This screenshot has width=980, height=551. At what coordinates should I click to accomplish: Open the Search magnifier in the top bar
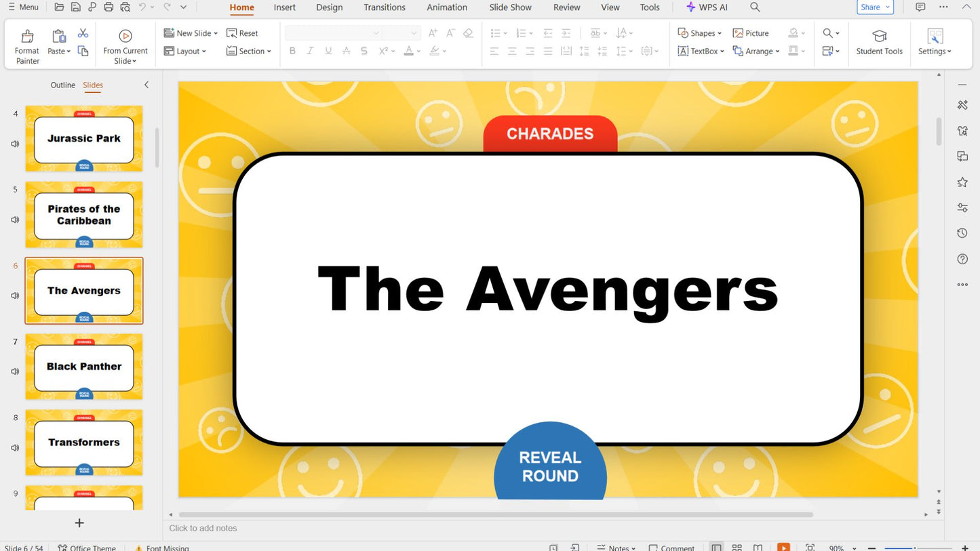point(754,7)
